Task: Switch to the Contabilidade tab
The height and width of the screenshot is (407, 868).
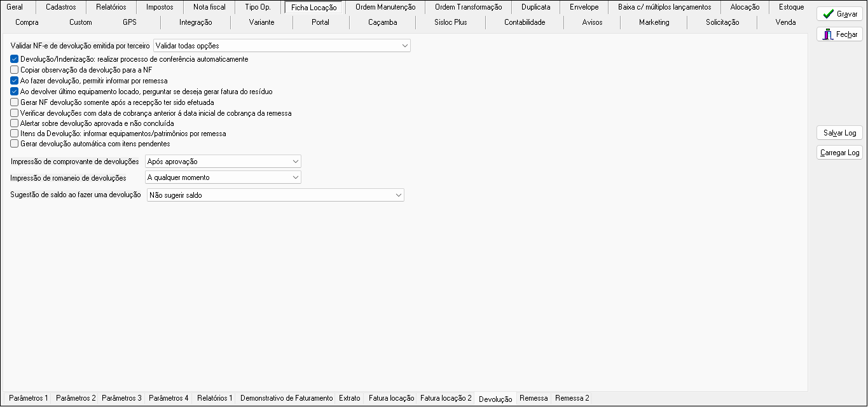Action: click(x=525, y=22)
